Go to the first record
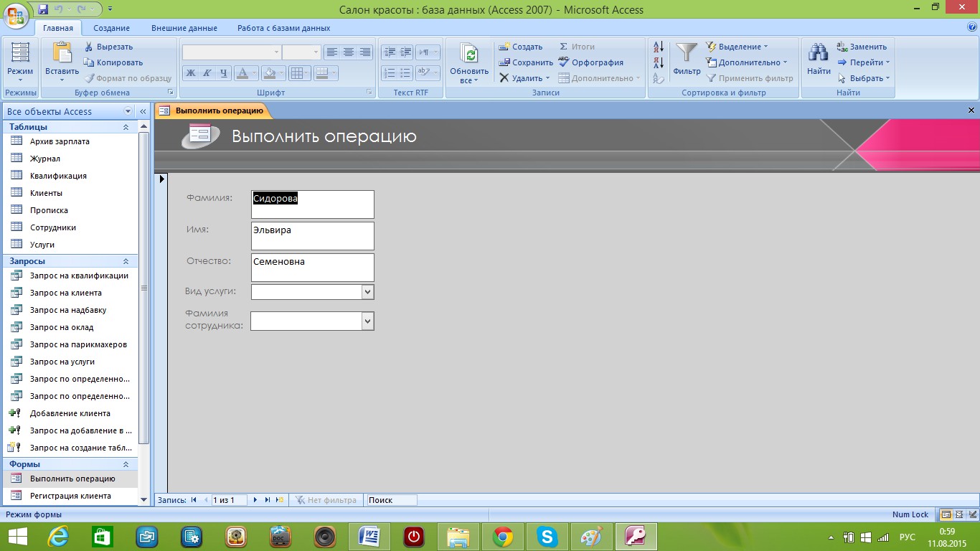The width and height of the screenshot is (980, 551). (x=194, y=500)
